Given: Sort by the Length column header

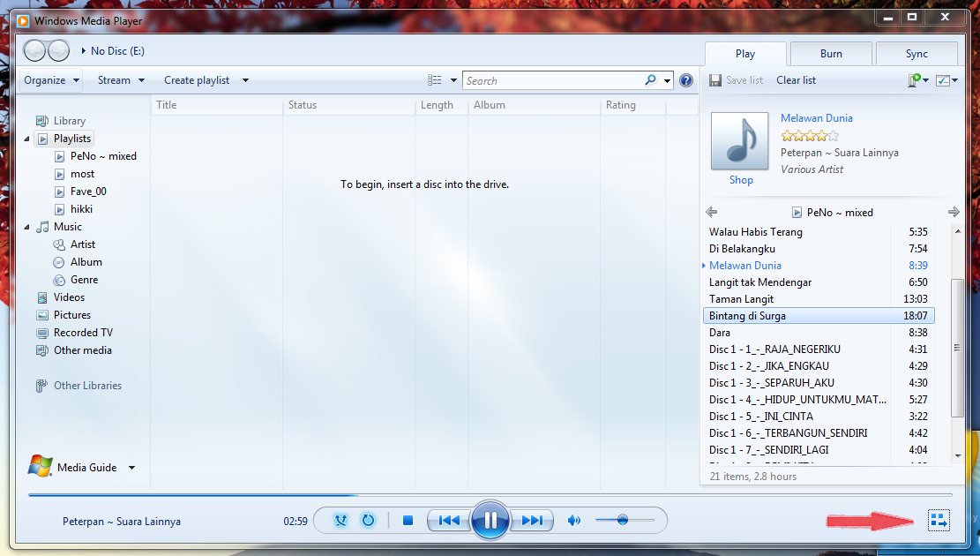Looking at the screenshot, I should pyautogui.click(x=442, y=105).
